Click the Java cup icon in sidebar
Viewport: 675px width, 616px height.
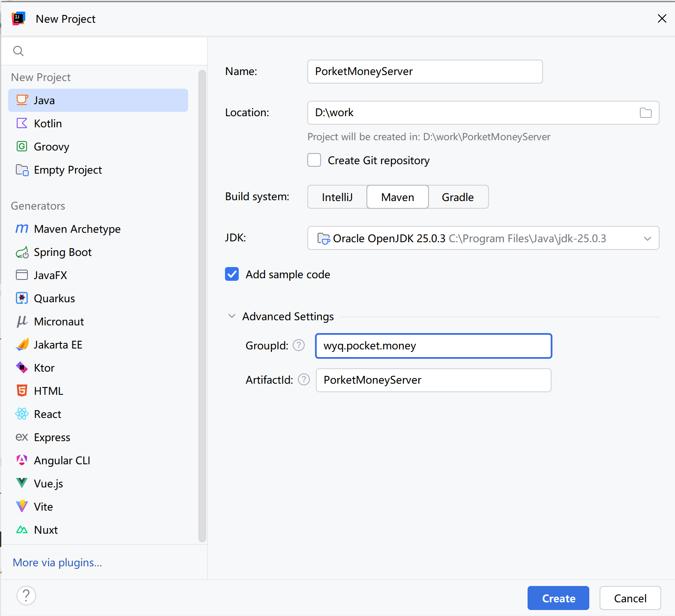click(22, 100)
